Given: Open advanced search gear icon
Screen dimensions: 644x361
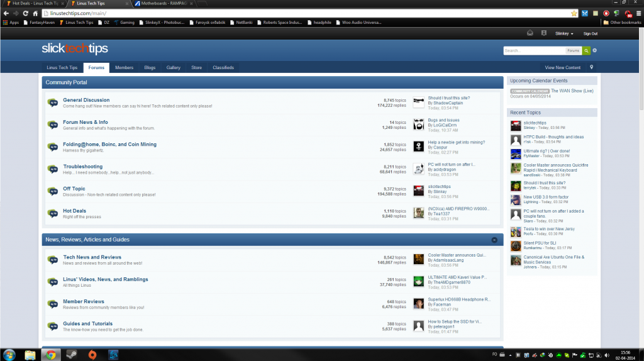Looking at the screenshot, I should click(x=595, y=50).
